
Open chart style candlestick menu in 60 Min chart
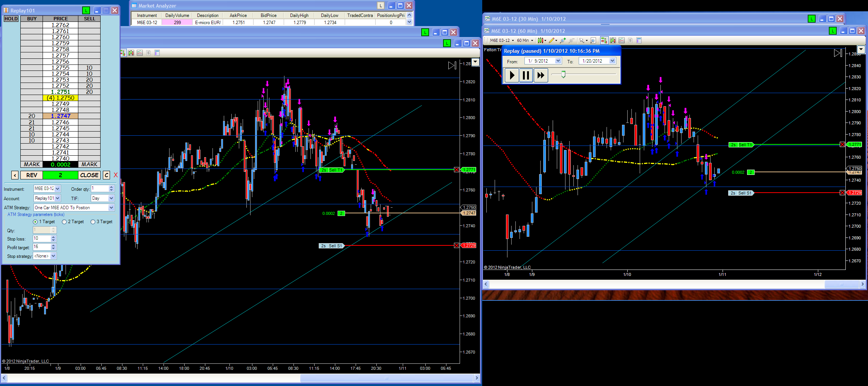542,40
